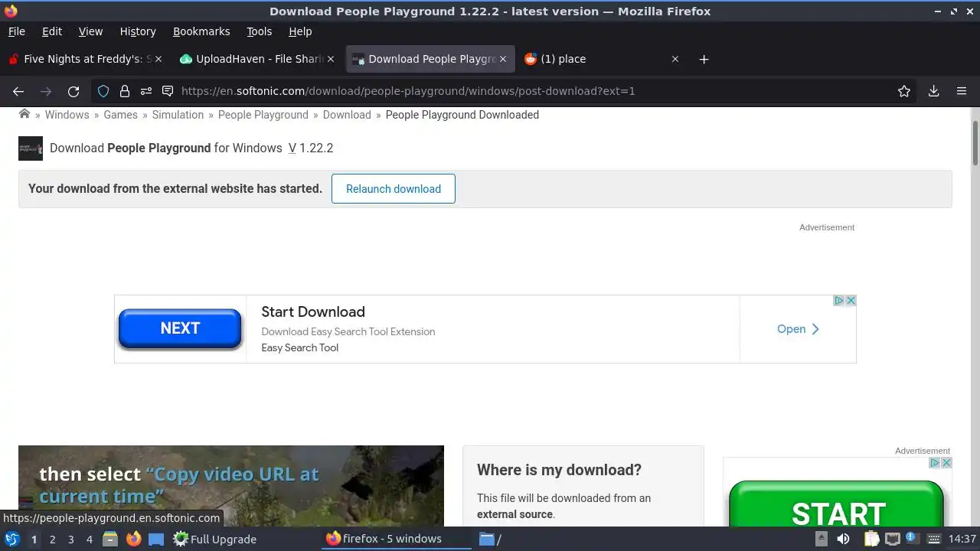Click the People Playground app thumbnail
The image size is (980, 551).
(31, 148)
